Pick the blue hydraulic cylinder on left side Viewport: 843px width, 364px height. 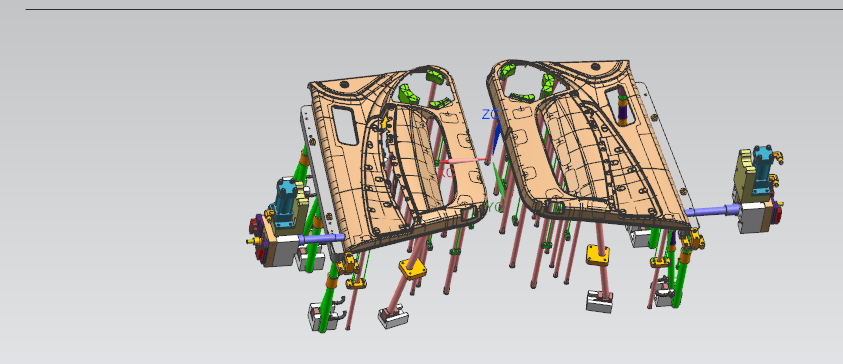click(285, 204)
